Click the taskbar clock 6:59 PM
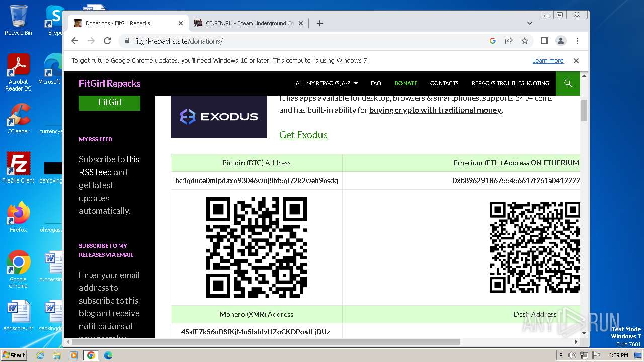Viewport: 644px width, 362px height. 618,355
